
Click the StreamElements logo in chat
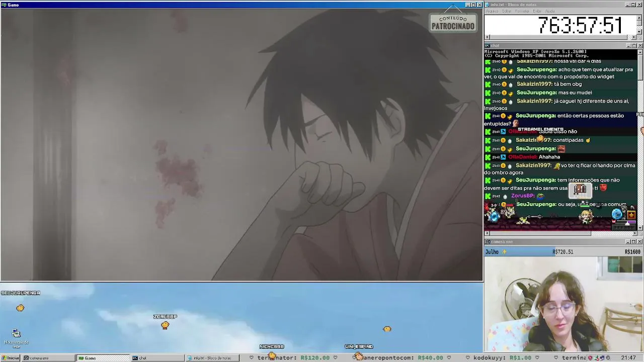(540, 130)
